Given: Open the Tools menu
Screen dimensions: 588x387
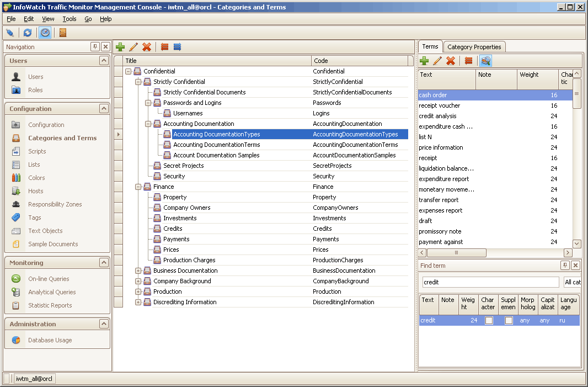Looking at the screenshot, I should coord(70,19).
